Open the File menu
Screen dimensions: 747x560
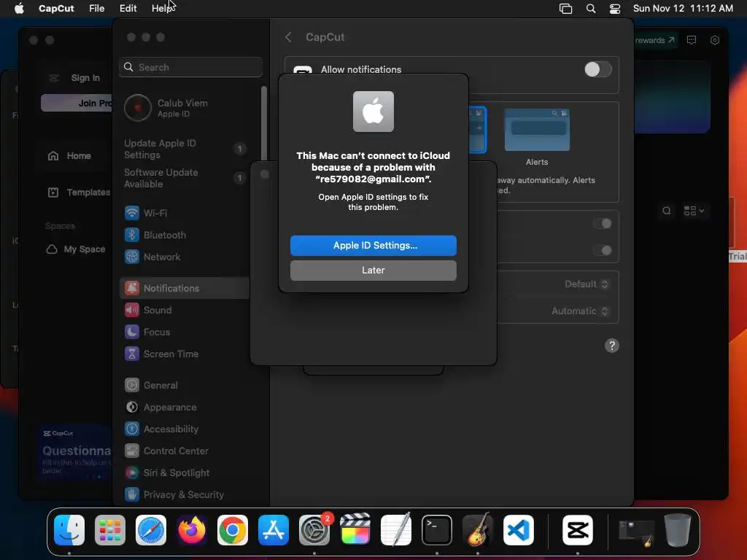coord(97,9)
